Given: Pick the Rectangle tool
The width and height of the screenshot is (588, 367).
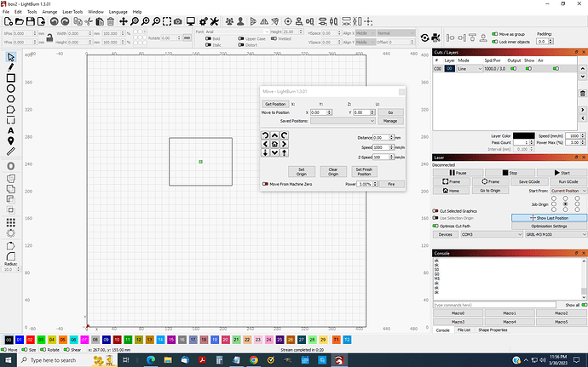Looking at the screenshot, I should click(x=11, y=78).
